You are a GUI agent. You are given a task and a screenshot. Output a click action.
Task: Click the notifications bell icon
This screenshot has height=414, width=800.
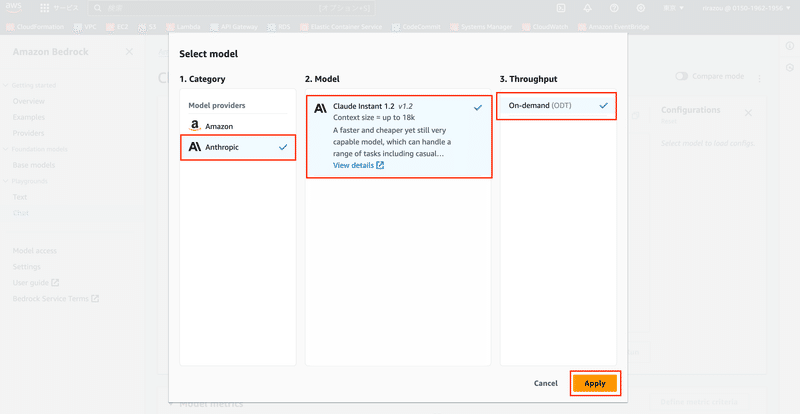coord(588,8)
